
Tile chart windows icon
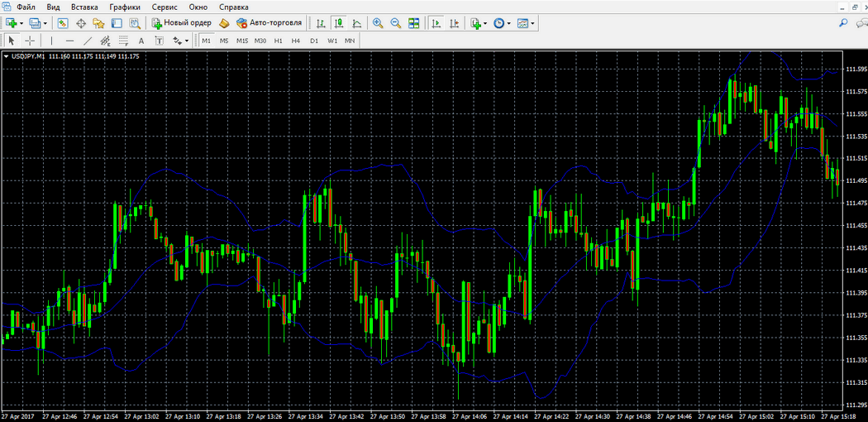tap(414, 23)
